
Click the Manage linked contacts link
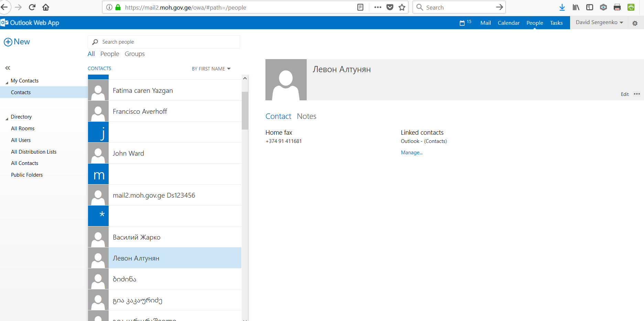click(x=412, y=153)
